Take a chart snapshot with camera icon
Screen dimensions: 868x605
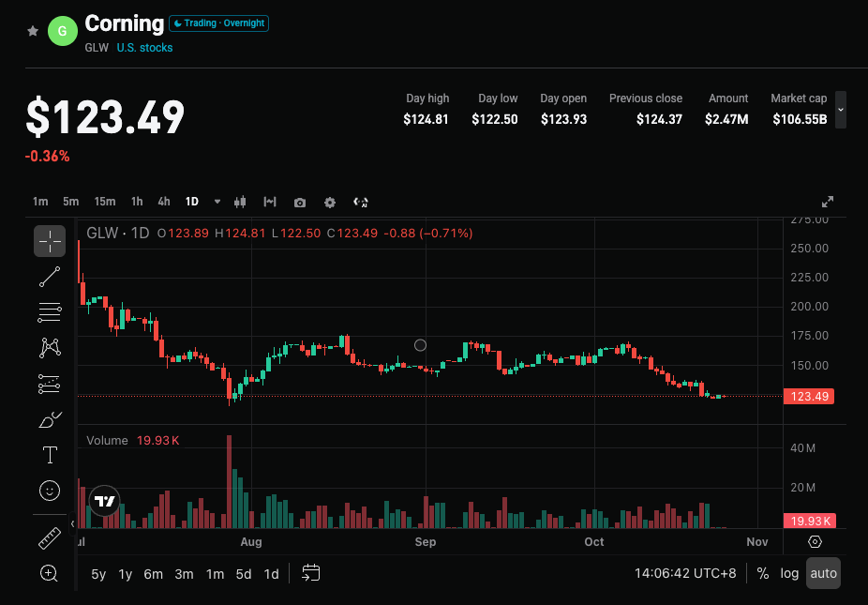(299, 203)
